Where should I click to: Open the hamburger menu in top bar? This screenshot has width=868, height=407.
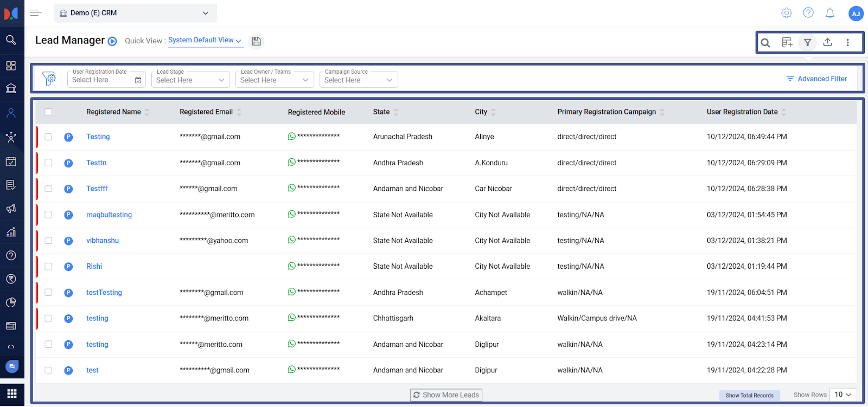click(36, 13)
